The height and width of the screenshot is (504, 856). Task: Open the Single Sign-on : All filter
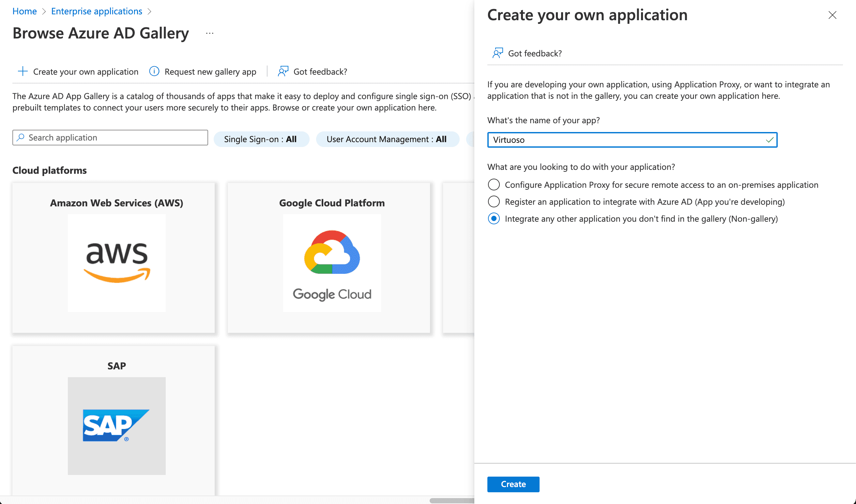[261, 139]
